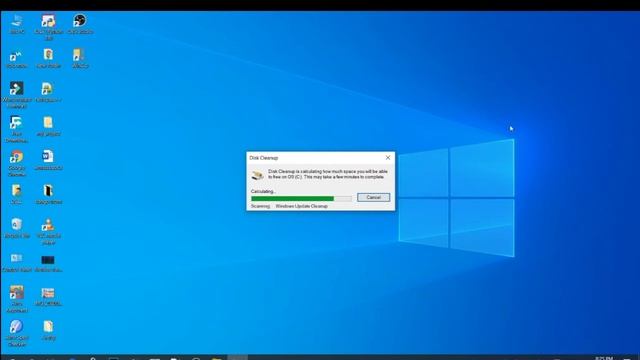Screen dimensions: 640x360
Task: Cancel the Disk Cleanup calculation
Action: coord(373,198)
